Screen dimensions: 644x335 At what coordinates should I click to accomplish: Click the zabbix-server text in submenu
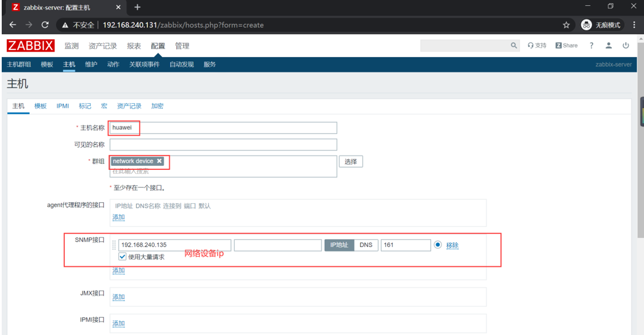(613, 64)
